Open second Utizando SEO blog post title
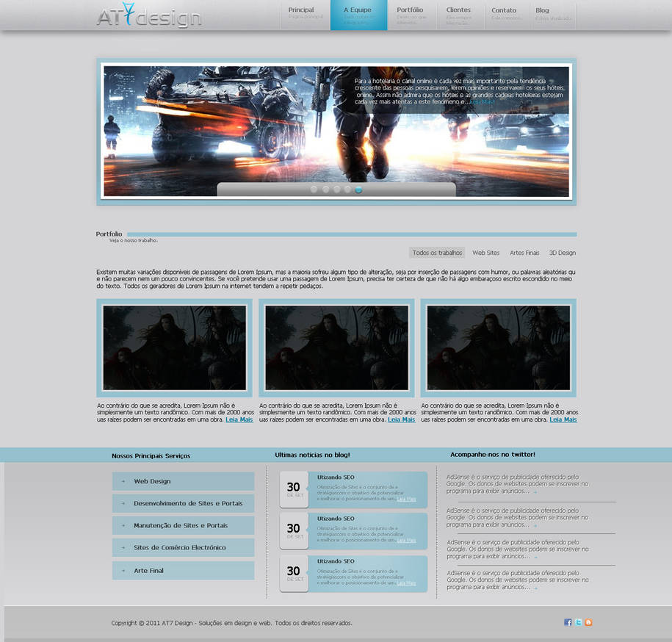 pos(336,519)
